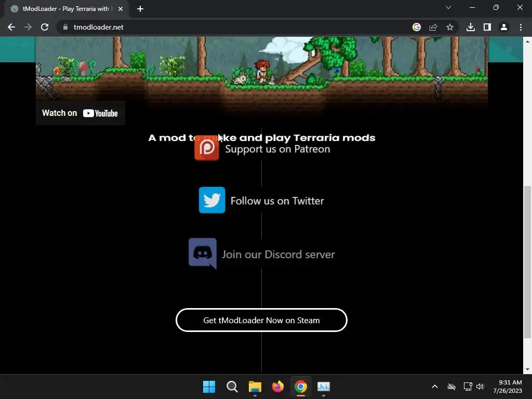The height and width of the screenshot is (399, 532).
Task: Open Windows Start menu
Action: pos(209,387)
